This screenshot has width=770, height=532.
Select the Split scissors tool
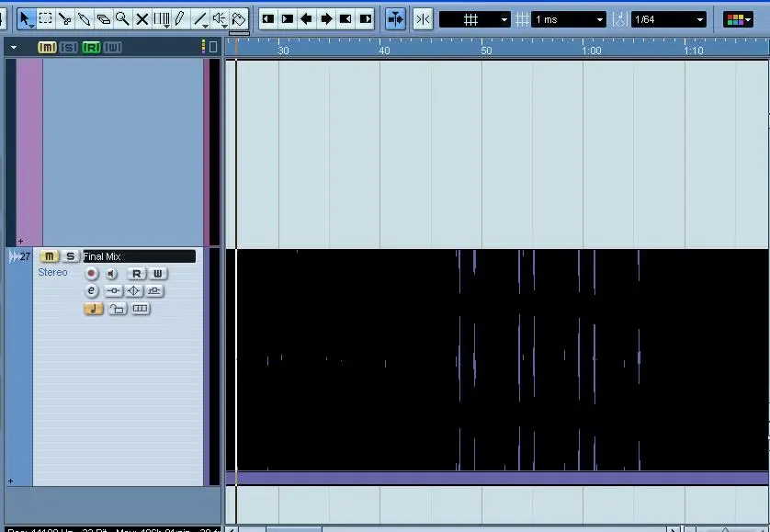tap(65, 19)
